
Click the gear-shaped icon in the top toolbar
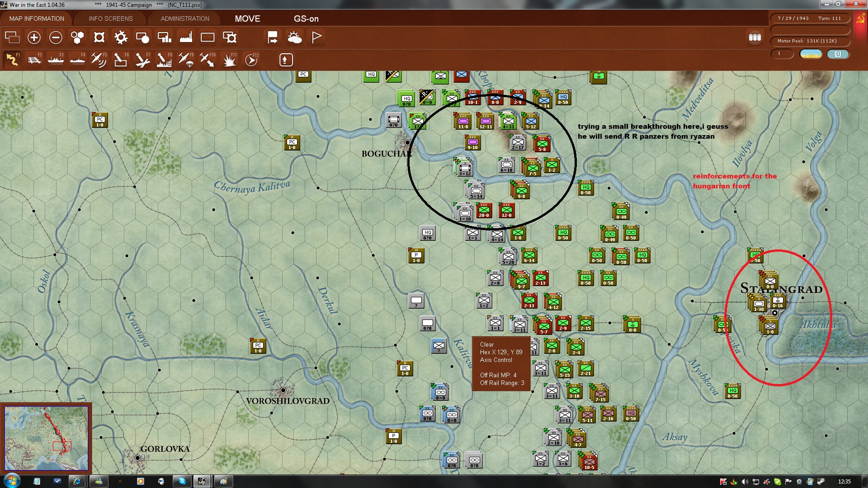point(121,37)
